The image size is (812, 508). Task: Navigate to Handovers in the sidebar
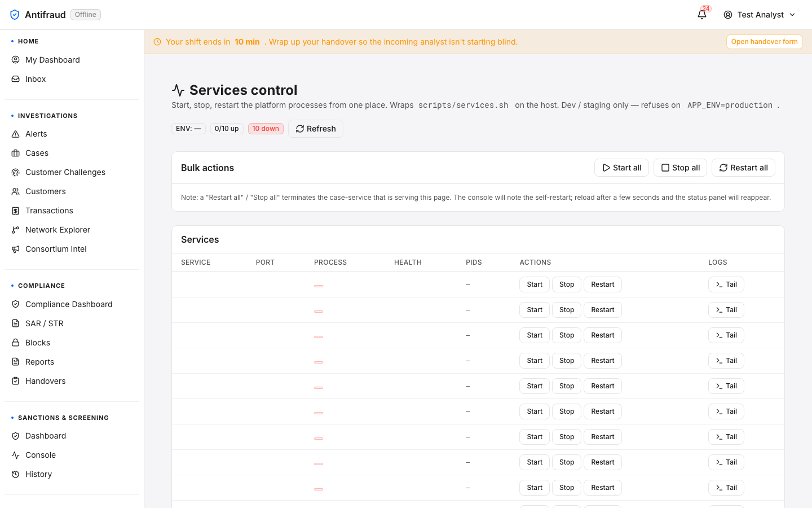72,381
